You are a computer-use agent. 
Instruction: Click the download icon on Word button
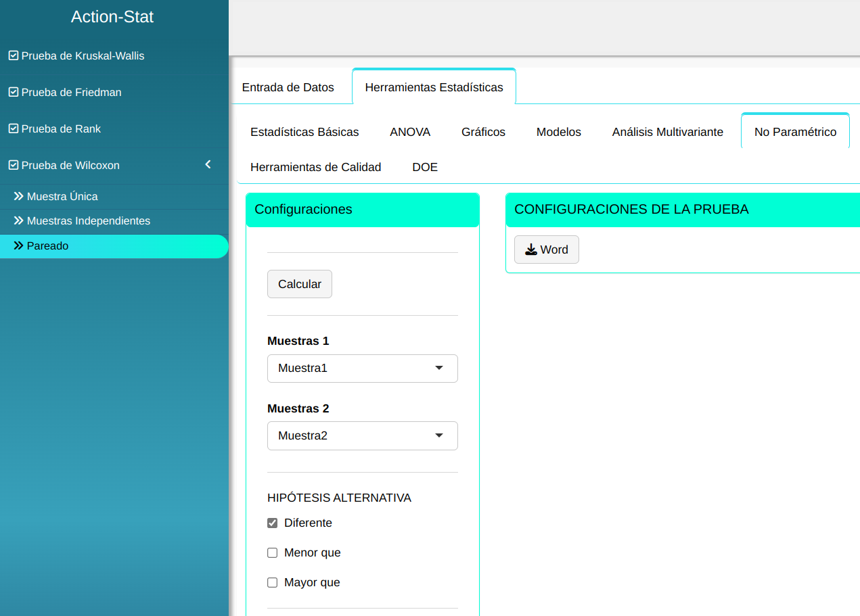pyautogui.click(x=531, y=250)
